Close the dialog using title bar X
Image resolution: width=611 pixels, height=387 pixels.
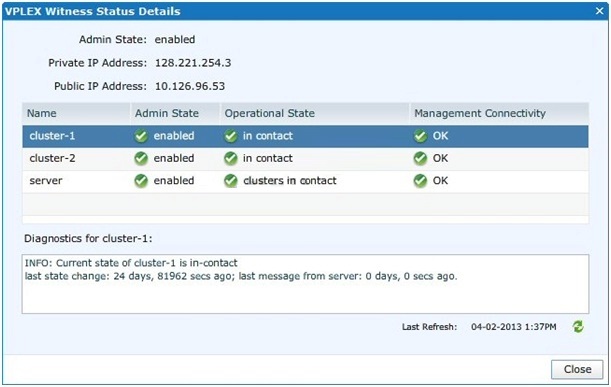click(600, 11)
